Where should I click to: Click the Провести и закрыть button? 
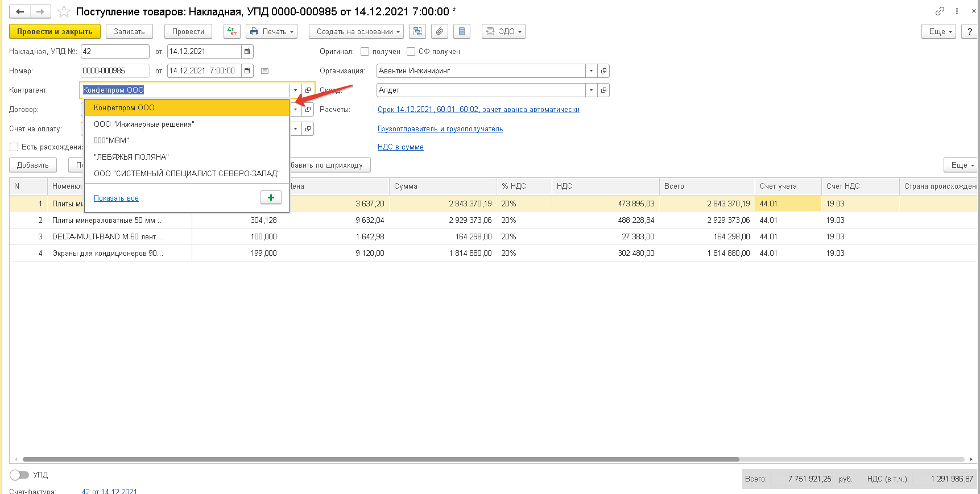pyautogui.click(x=55, y=31)
